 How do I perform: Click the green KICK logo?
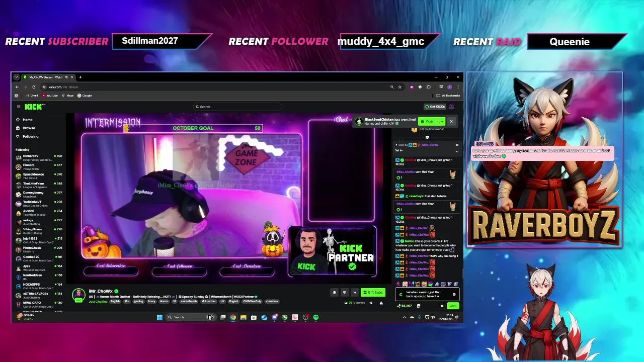click(34, 107)
